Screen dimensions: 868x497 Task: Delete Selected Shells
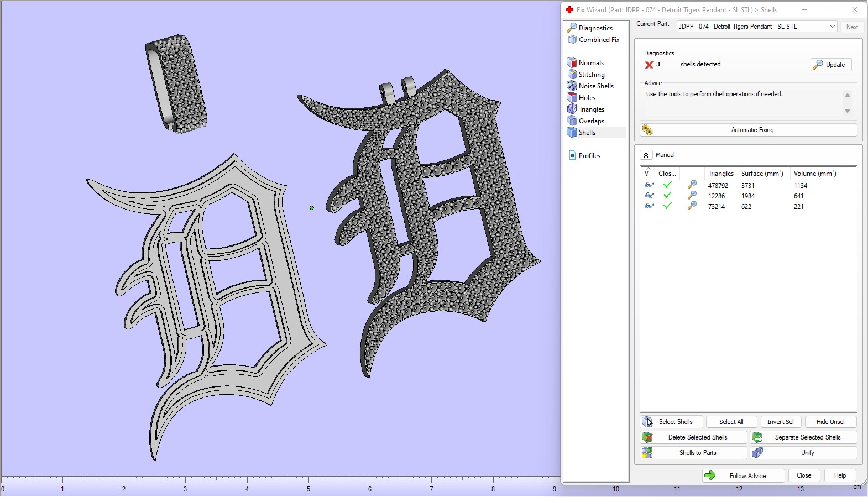(694, 437)
